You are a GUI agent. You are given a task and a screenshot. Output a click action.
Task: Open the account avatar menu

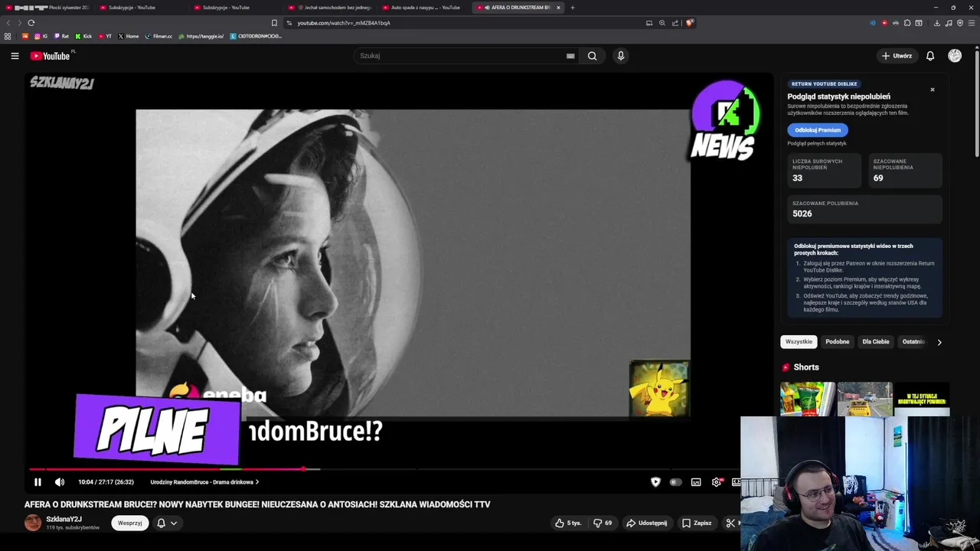955,56
